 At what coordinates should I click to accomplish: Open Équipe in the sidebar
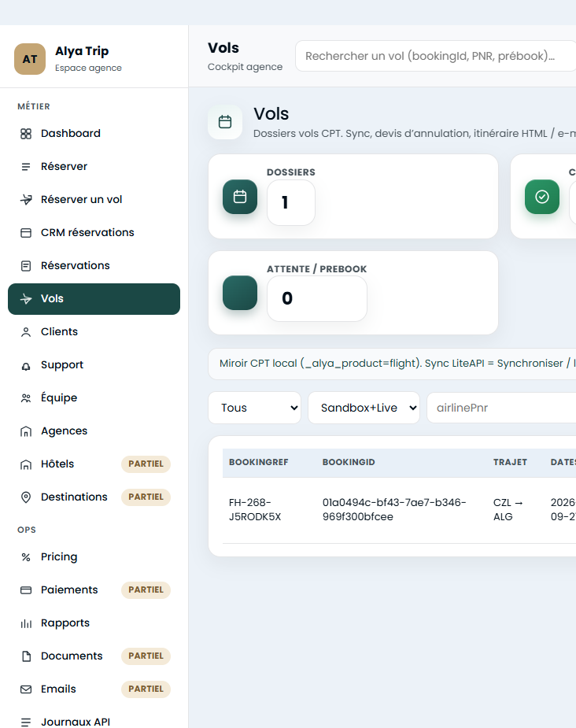tap(94, 398)
